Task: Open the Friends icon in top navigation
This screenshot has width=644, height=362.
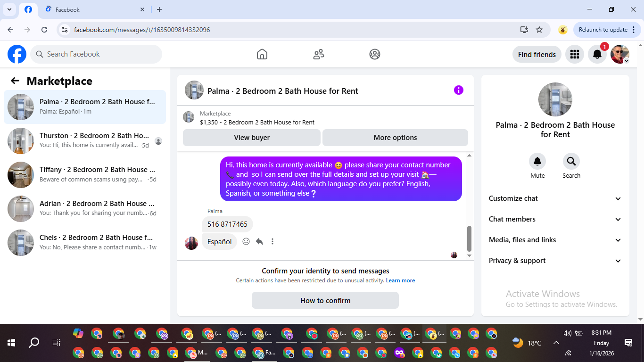Action: click(319, 54)
